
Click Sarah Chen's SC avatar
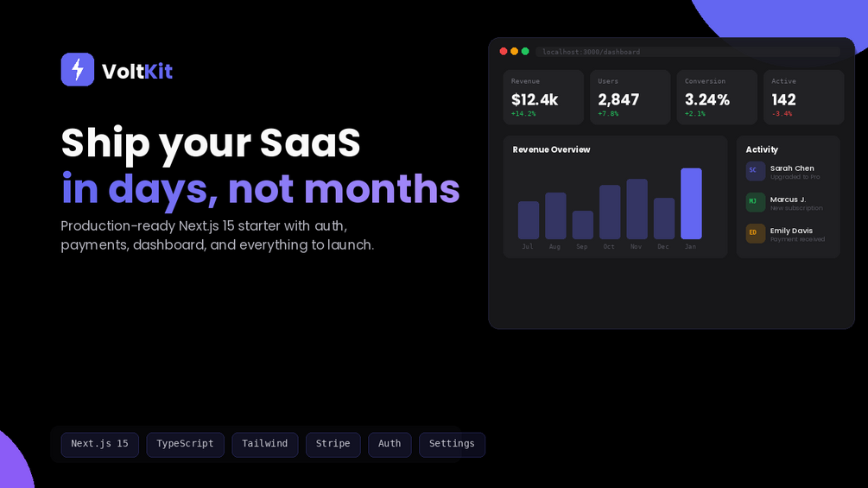click(x=755, y=171)
